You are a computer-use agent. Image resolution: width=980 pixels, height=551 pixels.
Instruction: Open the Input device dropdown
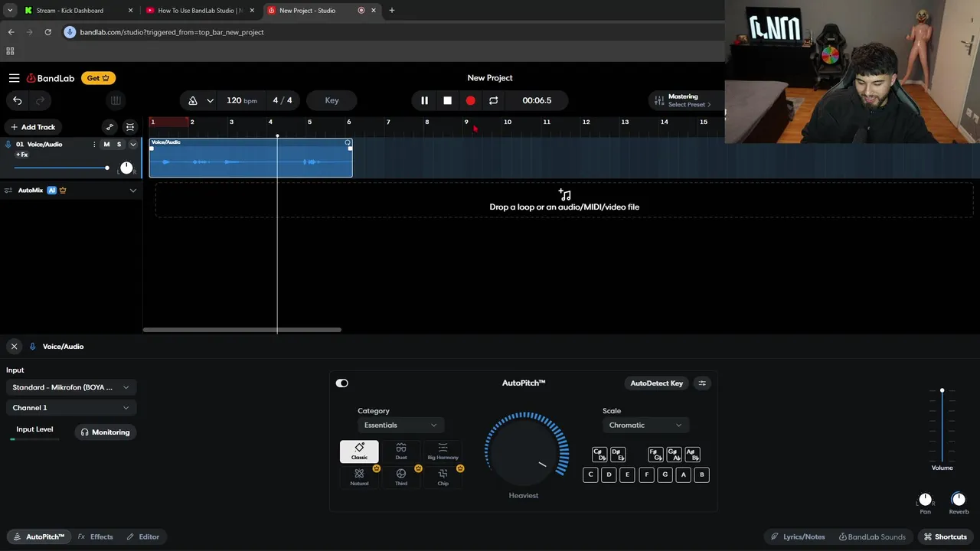(70, 387)
